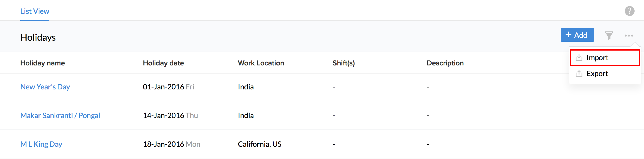Open Makar Sankranti / Pongal holiday link

pyautogui.click(x=60, y=115)
